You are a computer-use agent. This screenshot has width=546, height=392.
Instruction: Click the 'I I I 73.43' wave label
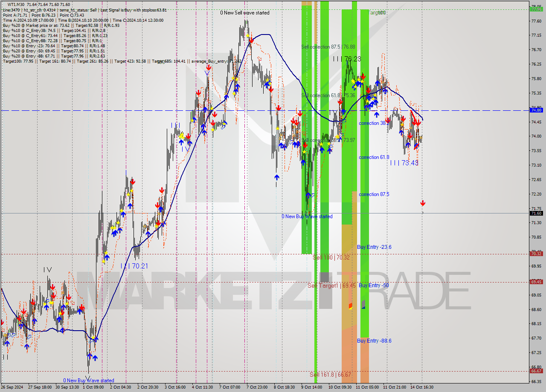[x=404, y=163]
